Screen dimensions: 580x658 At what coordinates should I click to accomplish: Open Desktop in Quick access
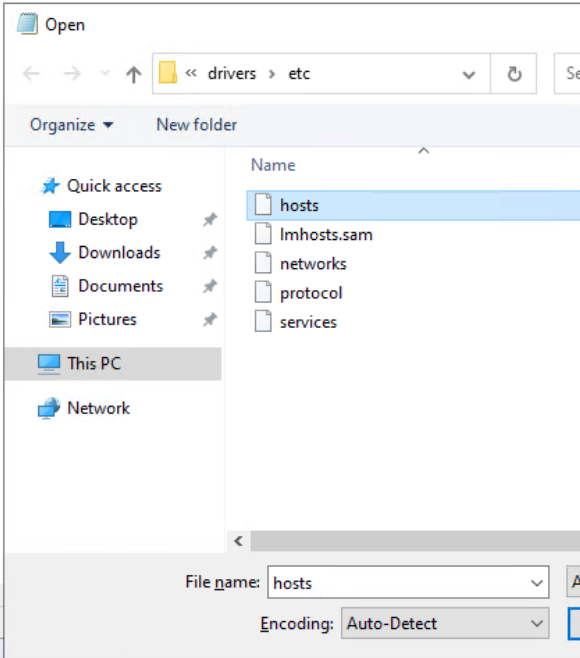tap(108, 219)
